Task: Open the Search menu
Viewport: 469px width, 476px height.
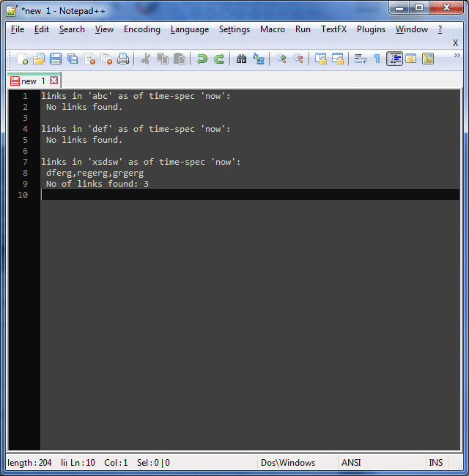Action: [x=72, y=29]
